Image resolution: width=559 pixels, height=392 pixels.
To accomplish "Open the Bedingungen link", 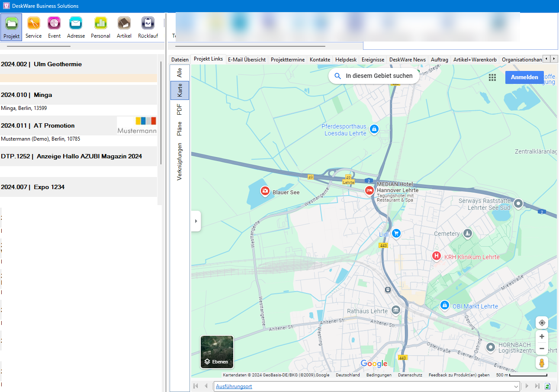I will (x=379, y=375).
